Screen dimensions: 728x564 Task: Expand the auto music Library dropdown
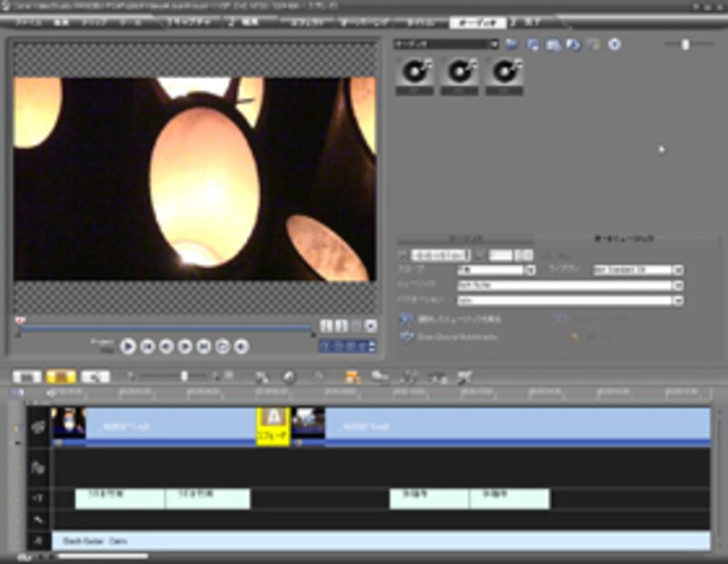[678, 270]
